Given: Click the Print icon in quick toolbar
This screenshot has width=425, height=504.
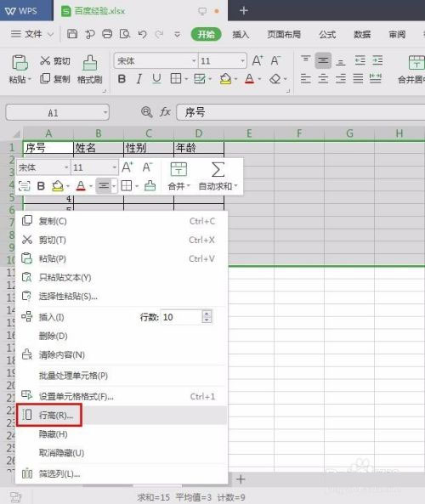Looking at the screenshot, I should (107, 34).
